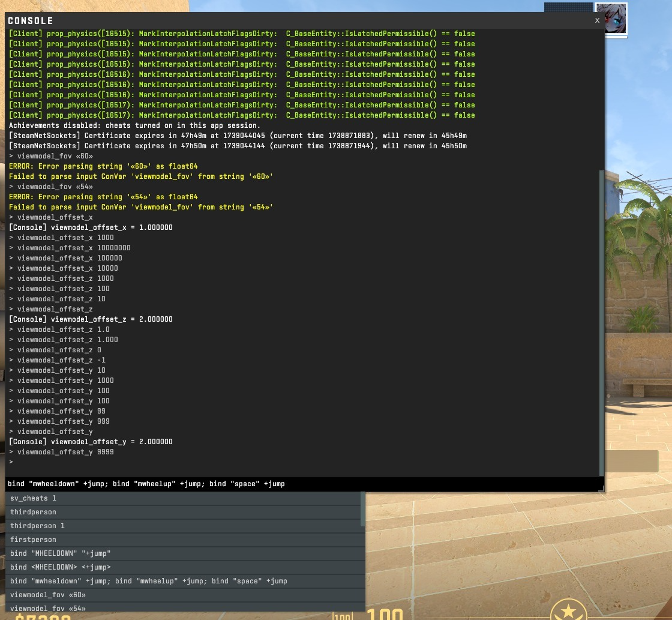Click the anime player avatar thumbnail
The width and height of the screenshot is (672, 620).
tap(611, 19)
